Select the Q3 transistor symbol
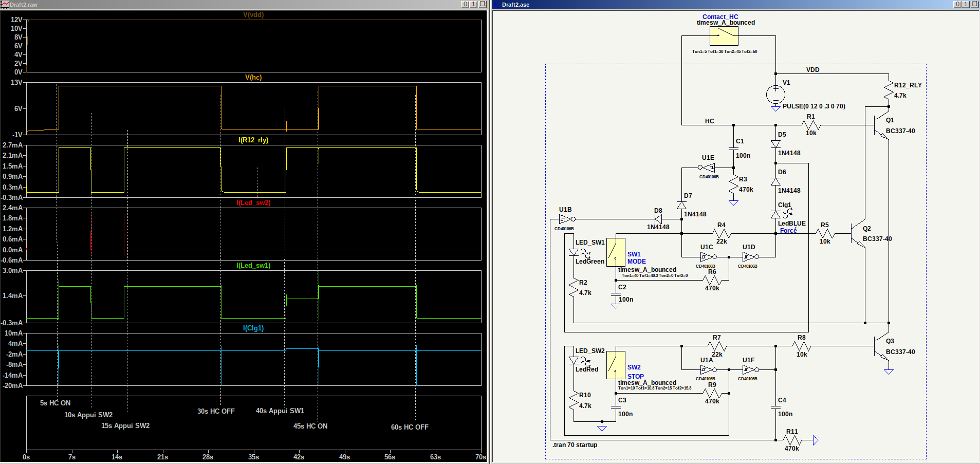Viewport: 980px width, 464px height. [880, 347]
